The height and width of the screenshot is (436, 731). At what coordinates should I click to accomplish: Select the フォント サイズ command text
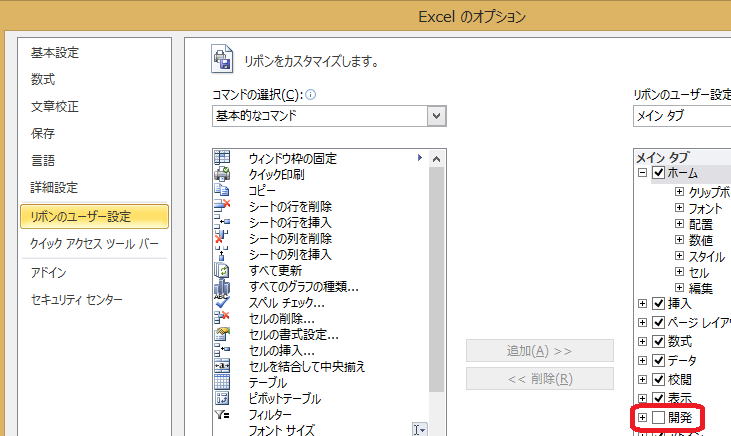[x=282, y=430]
